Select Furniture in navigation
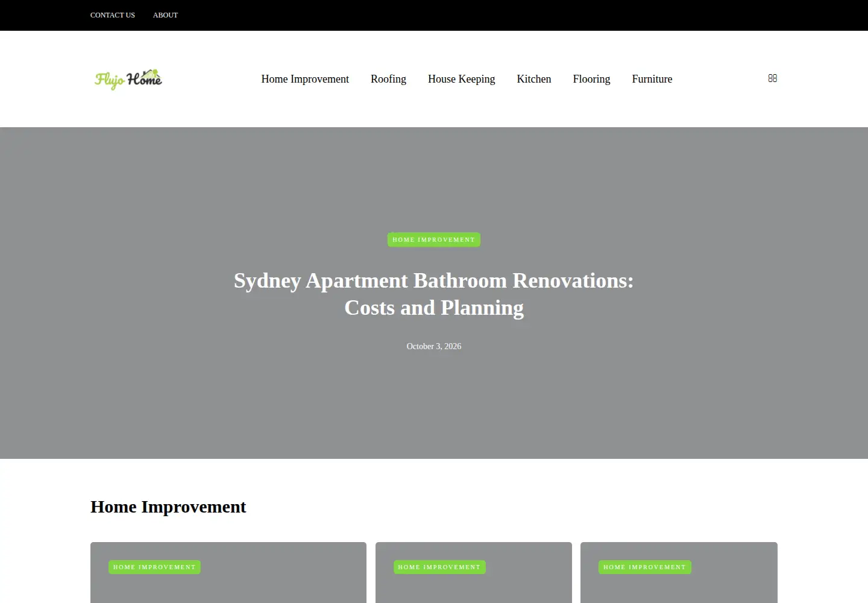The height and width of the screenshot is (603, 868). [652, 79]
